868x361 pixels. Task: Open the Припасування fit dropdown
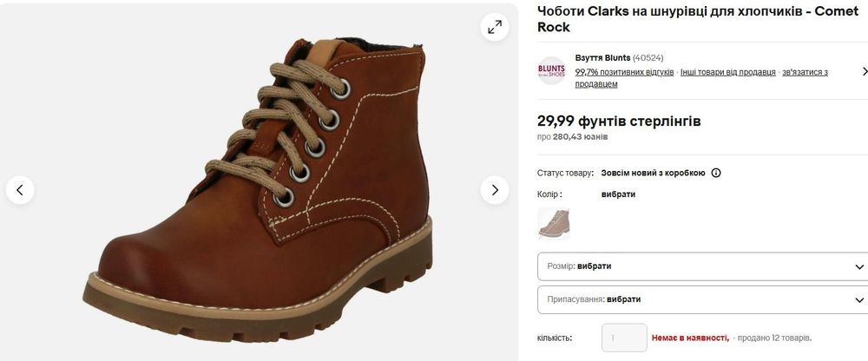702,299
